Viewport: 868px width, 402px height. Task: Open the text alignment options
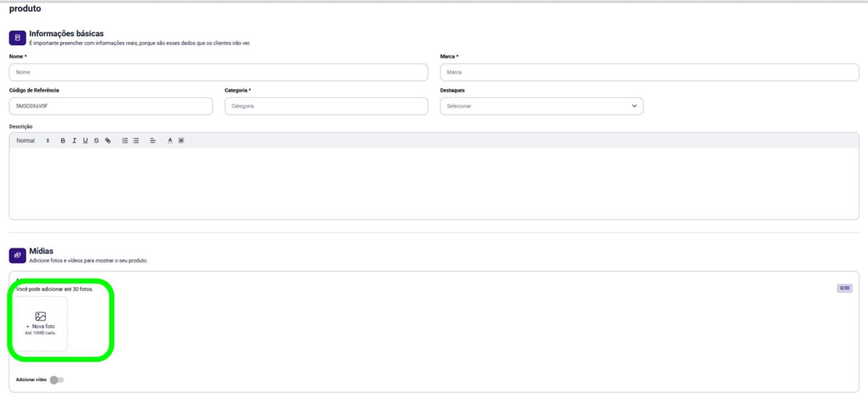153,141
